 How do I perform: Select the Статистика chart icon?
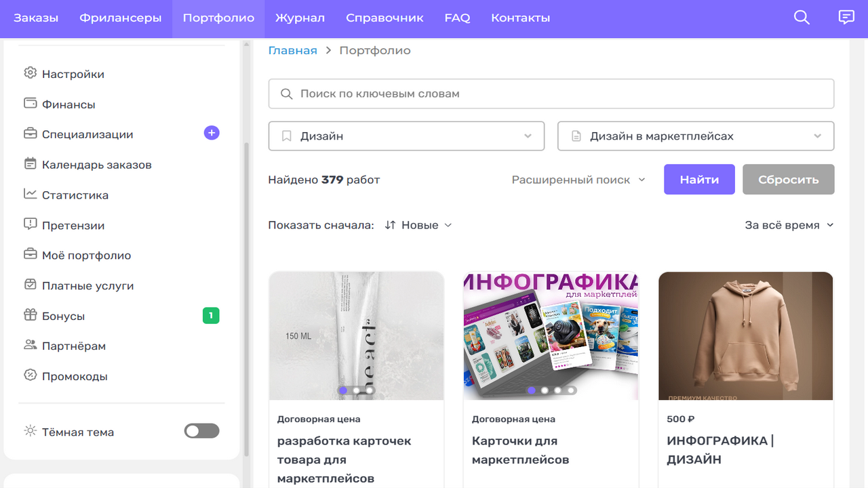point(30,195)
